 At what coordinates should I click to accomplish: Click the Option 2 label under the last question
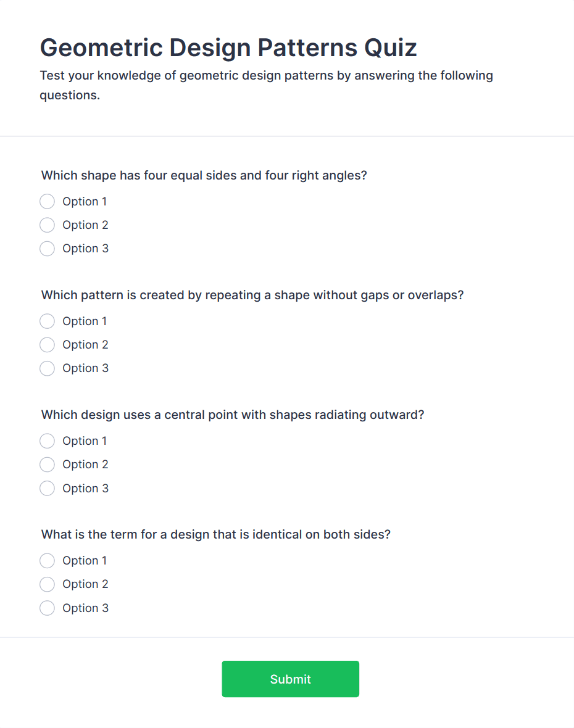pyautogui.click(x=85, y=584)
